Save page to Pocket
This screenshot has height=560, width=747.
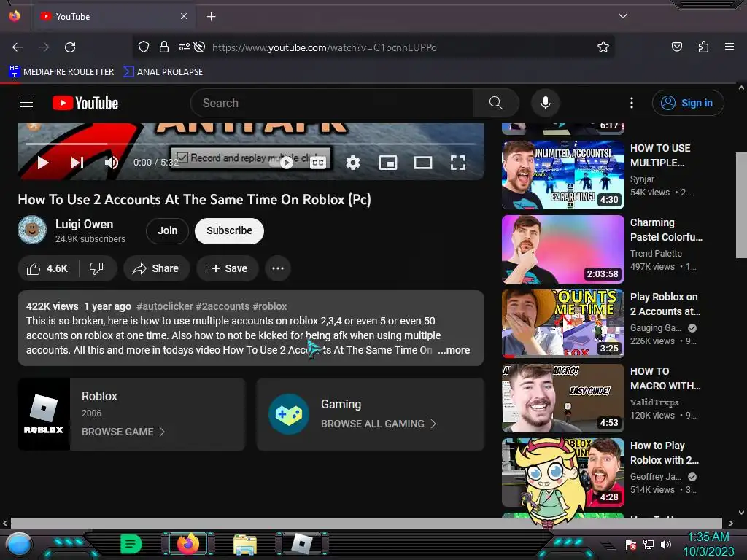(677, 47)
